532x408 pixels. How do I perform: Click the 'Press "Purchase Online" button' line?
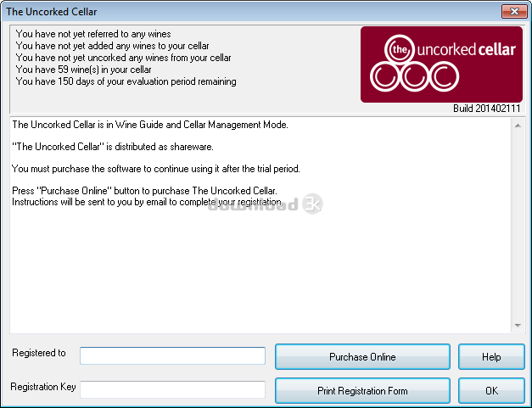point(144,191)
